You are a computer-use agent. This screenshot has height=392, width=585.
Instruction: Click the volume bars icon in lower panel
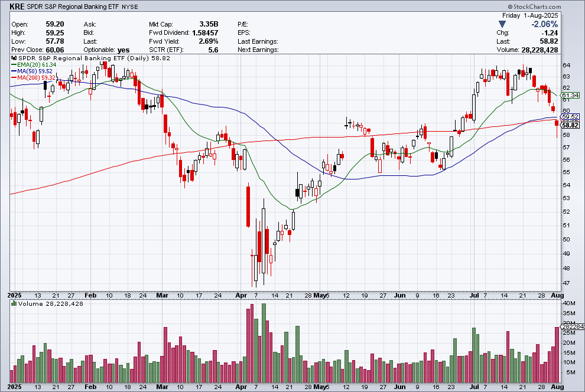click(14, 304)
